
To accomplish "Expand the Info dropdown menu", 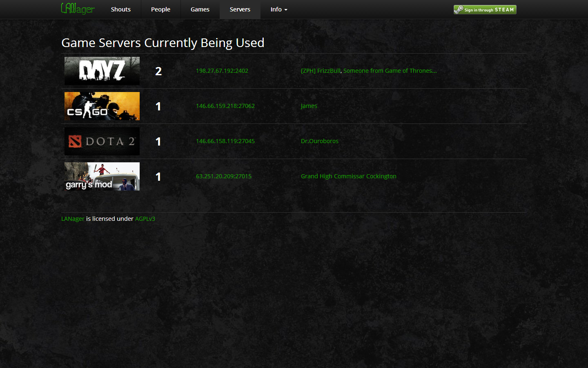I will point(279,9).
